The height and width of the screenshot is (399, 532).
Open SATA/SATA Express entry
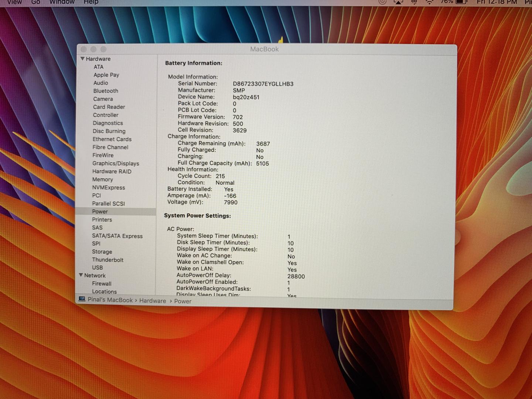(x=117, y=236)
